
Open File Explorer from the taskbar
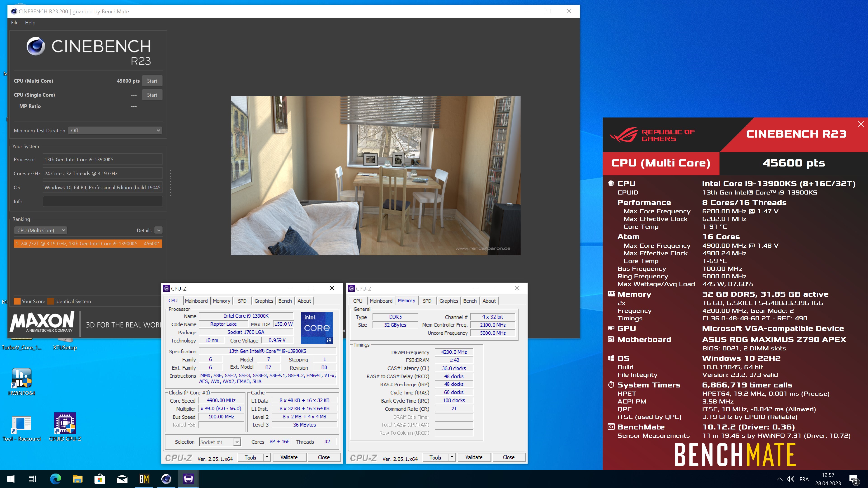(x=78, y=479)
